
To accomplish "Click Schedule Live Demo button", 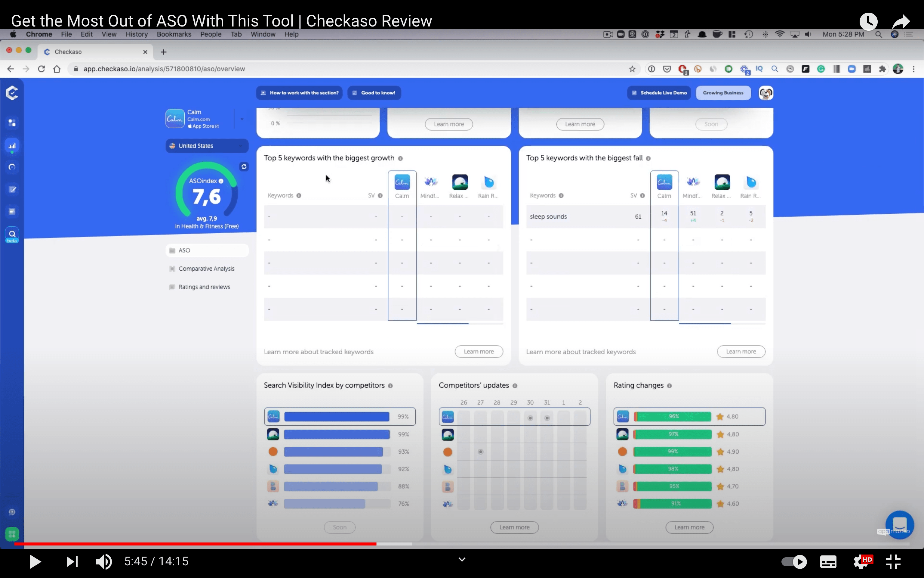I will (659, 93).
